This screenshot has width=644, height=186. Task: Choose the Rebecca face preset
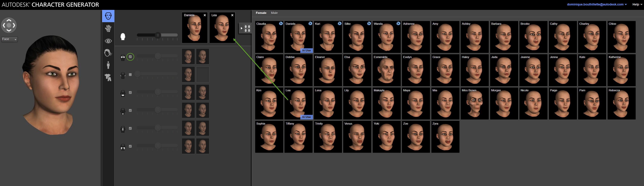pyautogui.click(x=622, y=103)
